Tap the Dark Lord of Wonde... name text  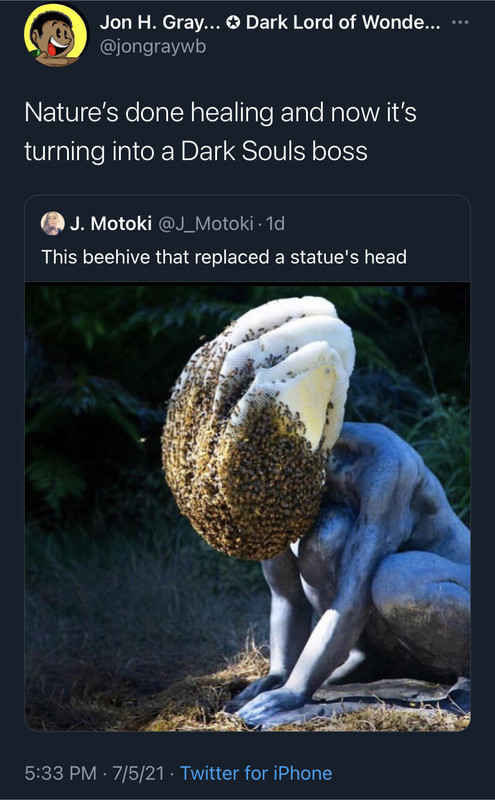point(343,22)
